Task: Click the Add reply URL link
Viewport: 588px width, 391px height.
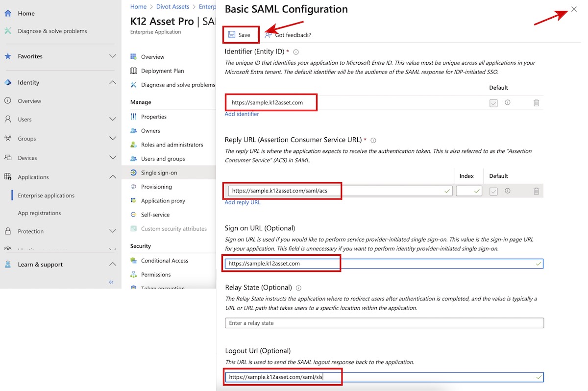Action: coord(243,202)
